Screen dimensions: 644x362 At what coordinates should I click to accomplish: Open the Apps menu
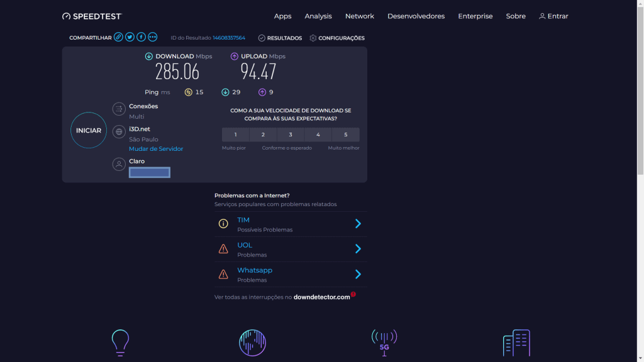282,16
